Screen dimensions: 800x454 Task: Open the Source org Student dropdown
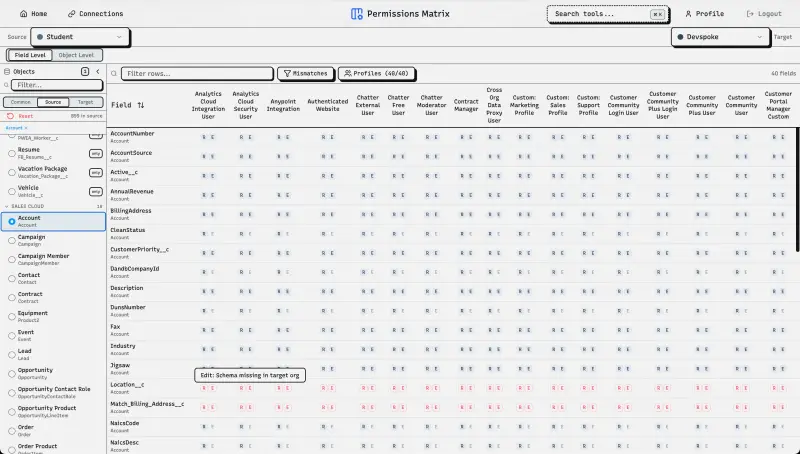click(x=80, y=37)
